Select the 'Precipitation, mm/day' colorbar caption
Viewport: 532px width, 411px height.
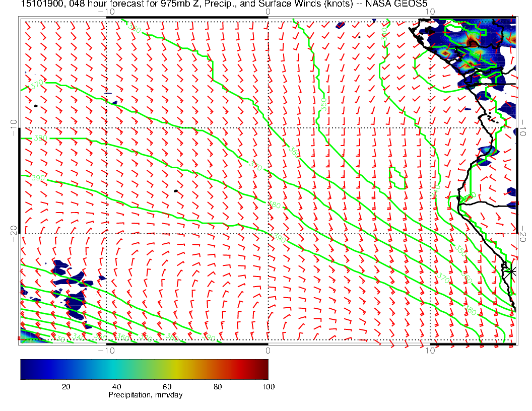(145, 395)
